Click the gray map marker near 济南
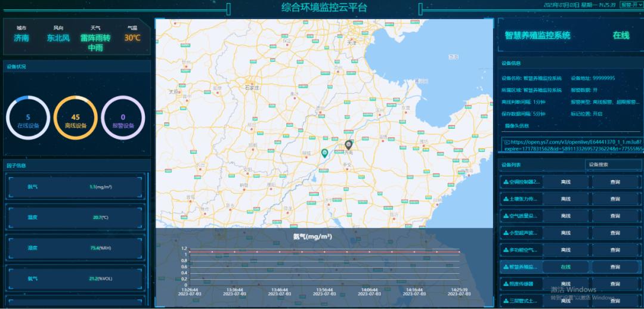Viewport: 644px width, 309px height. [349, 144]
